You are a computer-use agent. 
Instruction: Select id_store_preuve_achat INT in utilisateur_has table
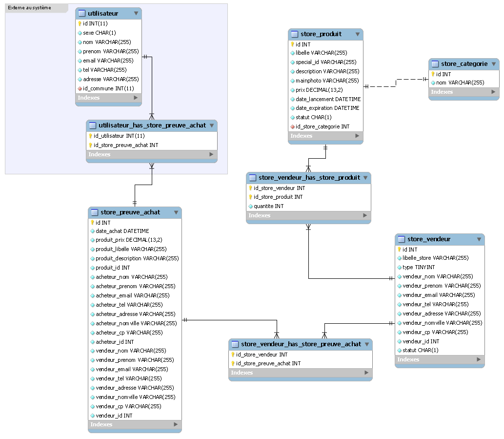coord(152,145)
